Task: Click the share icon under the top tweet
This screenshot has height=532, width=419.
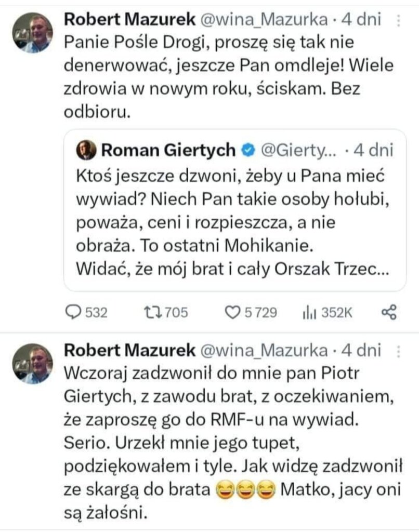Action: pos(389,312)
